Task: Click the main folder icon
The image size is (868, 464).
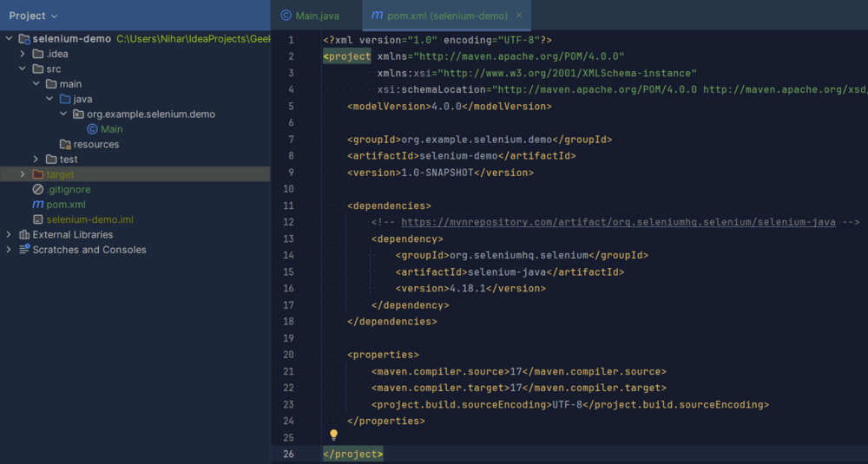Action: click(51, 83)
